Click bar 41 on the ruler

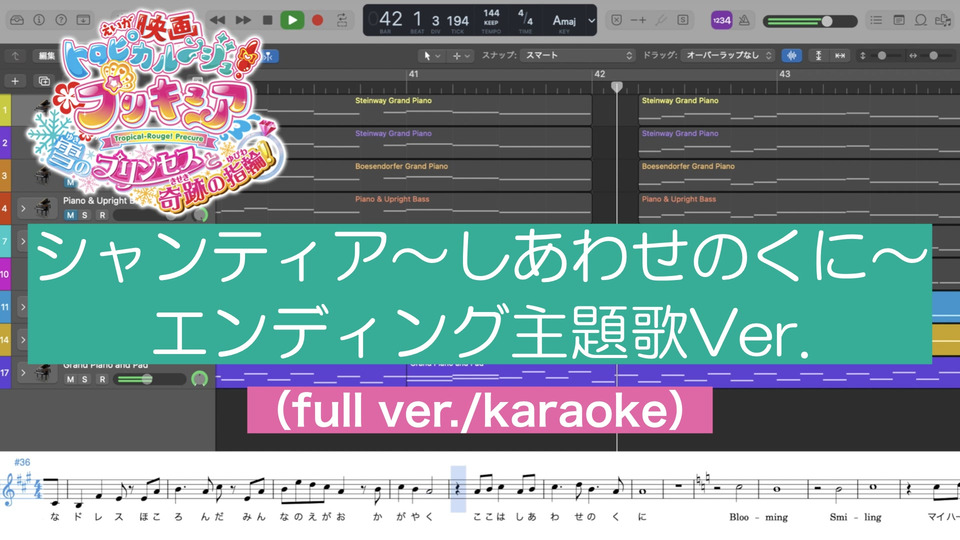click(x=414, y=74)
